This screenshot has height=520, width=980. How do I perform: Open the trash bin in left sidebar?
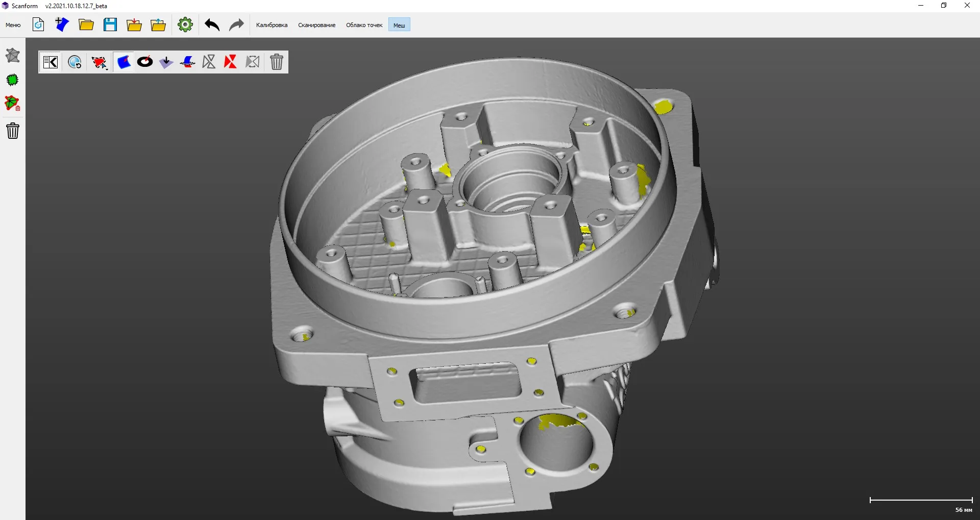point(12,131)
